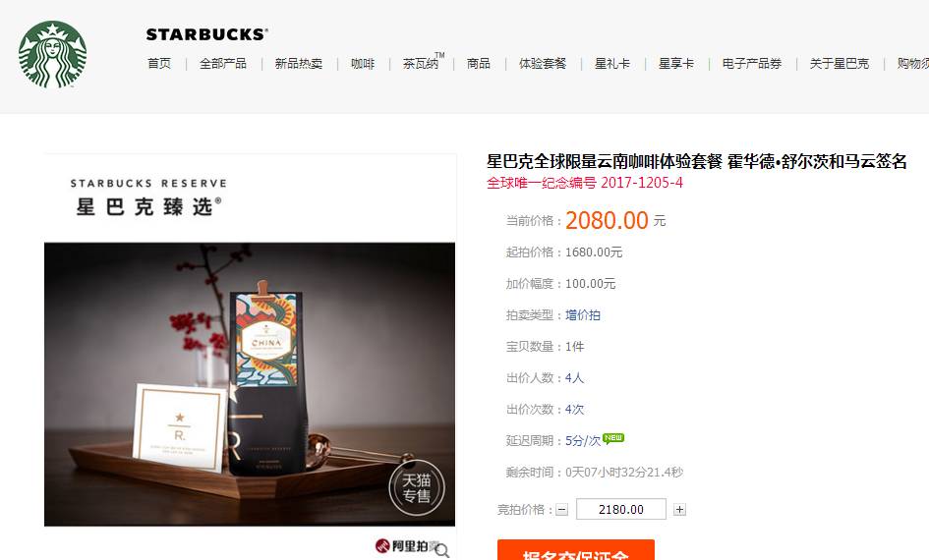Open 关于星巴克 page
This screenshot has height=560, width=929.
[840, 63]
